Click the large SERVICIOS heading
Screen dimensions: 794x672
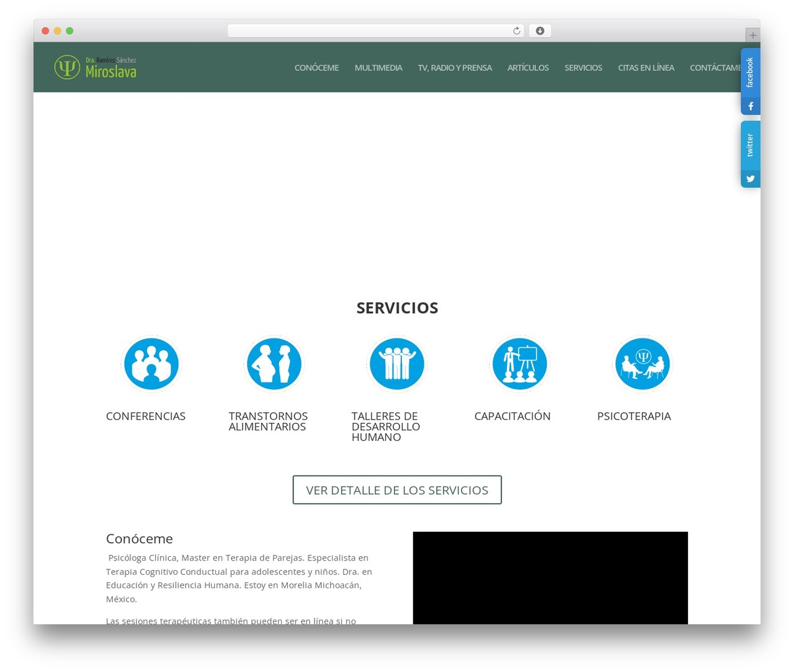pyautogui.click(x=397, y=307)
